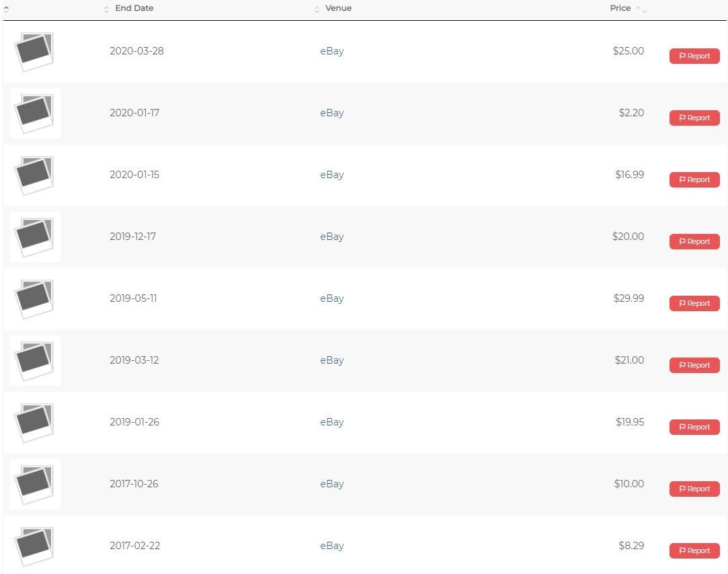Open placeholder image for 2020-01-17 sale
Viewport: 728px width, 574px height.
pos(34,113)
